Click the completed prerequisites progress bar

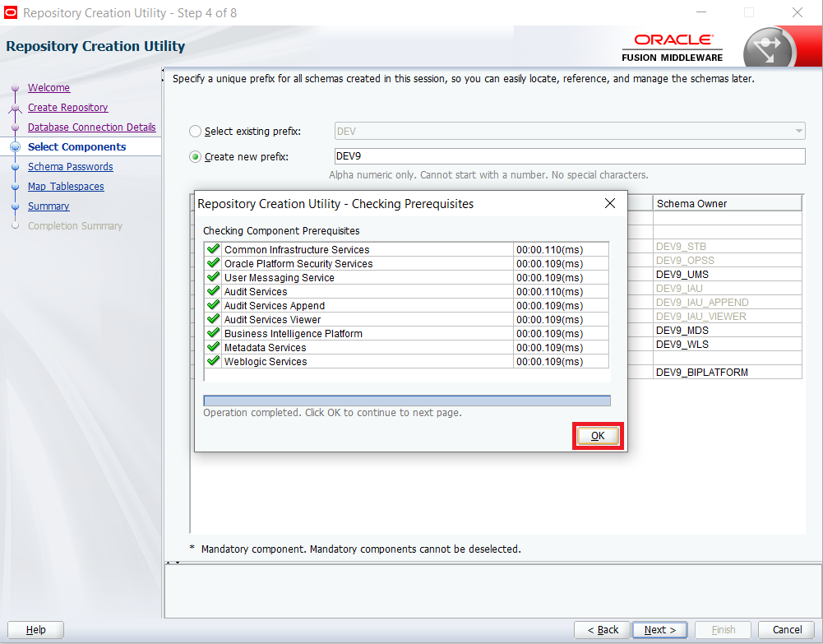407,401
